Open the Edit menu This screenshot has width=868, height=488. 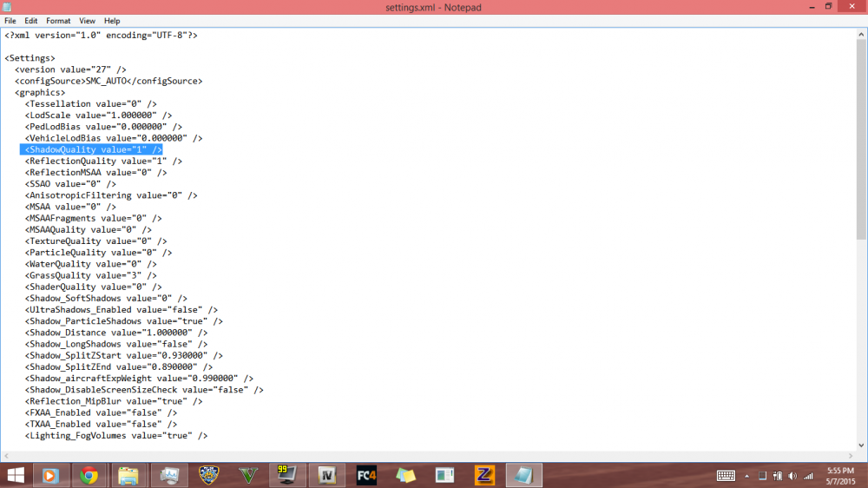coord(30,21)
